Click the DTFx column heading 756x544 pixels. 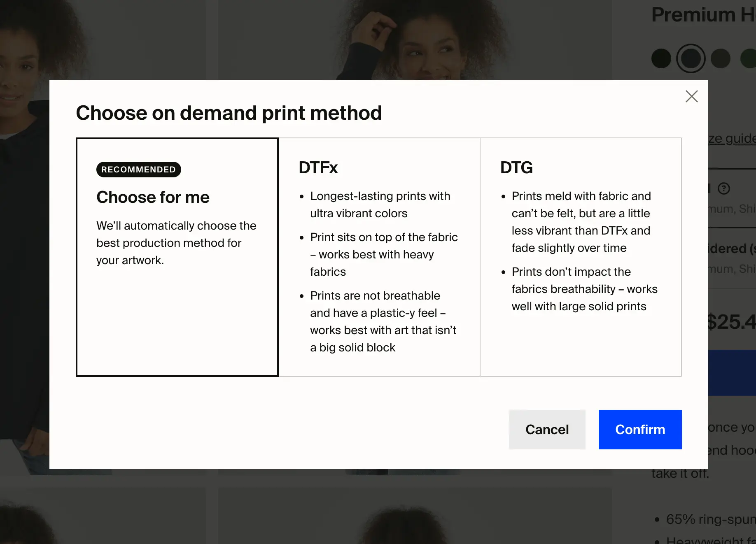[x=318, y=167]
